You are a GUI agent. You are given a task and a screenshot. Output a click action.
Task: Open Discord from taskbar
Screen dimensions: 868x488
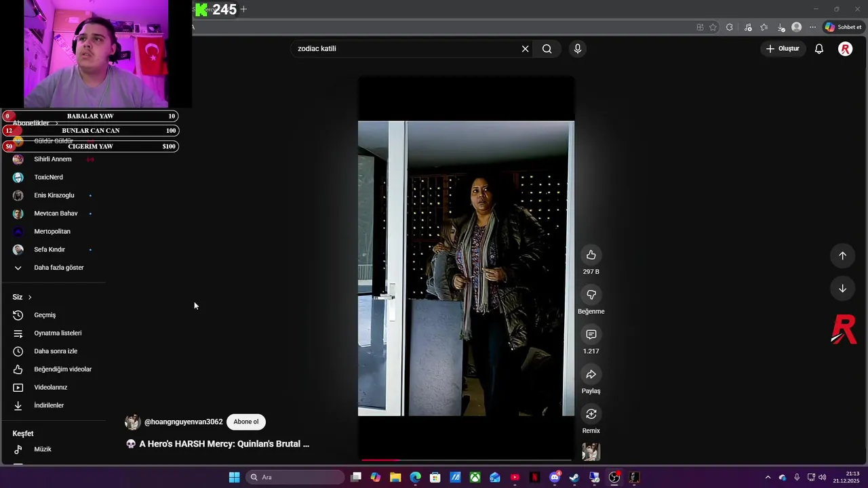click(x=555, y=477)
